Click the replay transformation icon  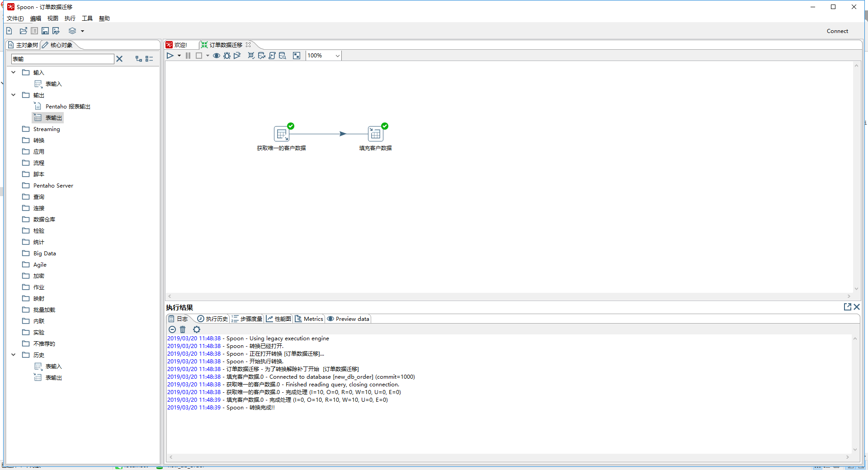pyautogui.click(x=237, y=56)
